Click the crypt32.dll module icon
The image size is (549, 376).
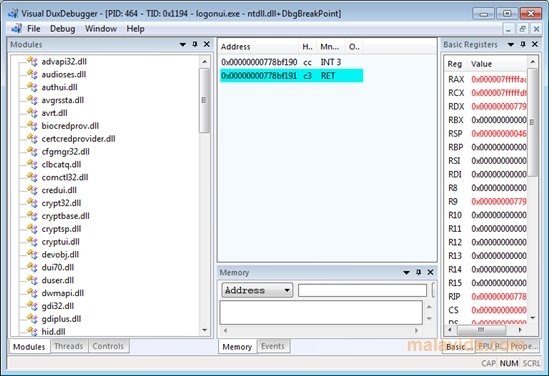(32, 203)
